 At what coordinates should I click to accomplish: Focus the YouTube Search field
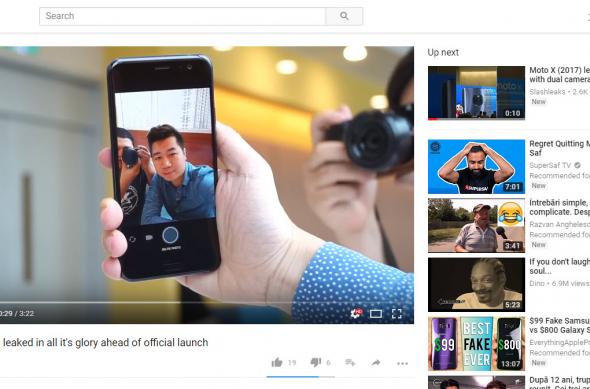coord(182,16)
